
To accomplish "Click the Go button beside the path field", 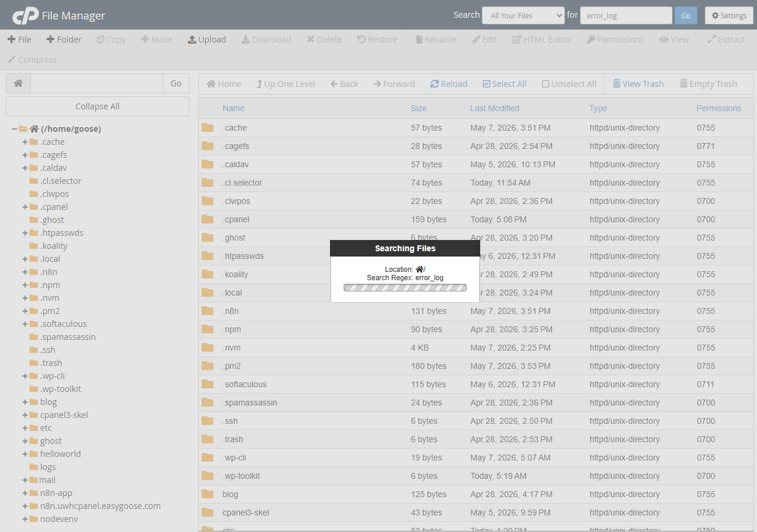I will pyautogui.click(x=176, y=83).
